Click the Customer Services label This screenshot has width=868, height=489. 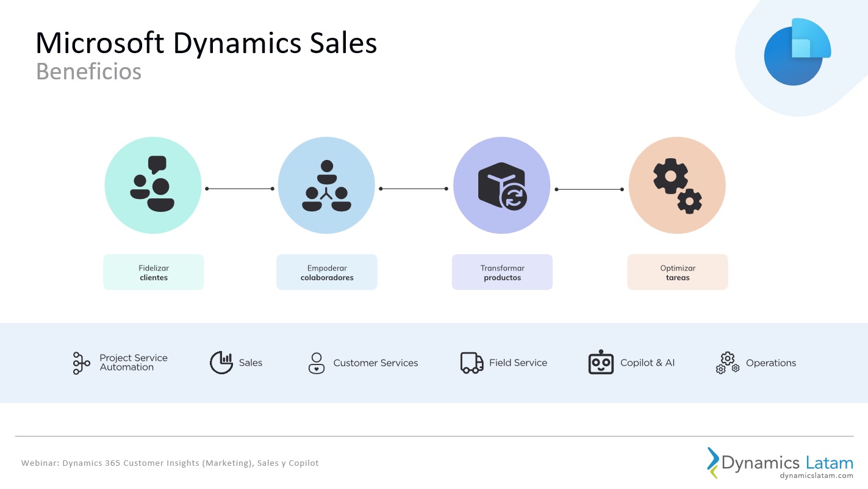click(x=376, y=363)
